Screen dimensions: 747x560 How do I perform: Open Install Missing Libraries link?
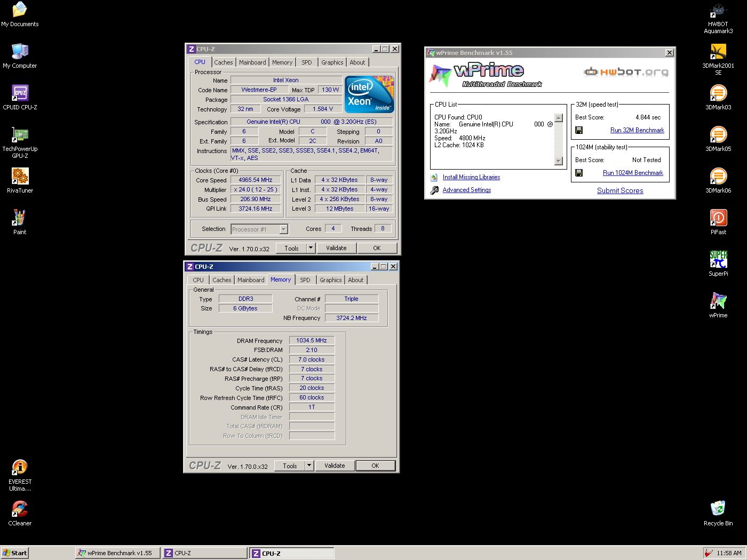pyautogui.click(x=471, y=177)
